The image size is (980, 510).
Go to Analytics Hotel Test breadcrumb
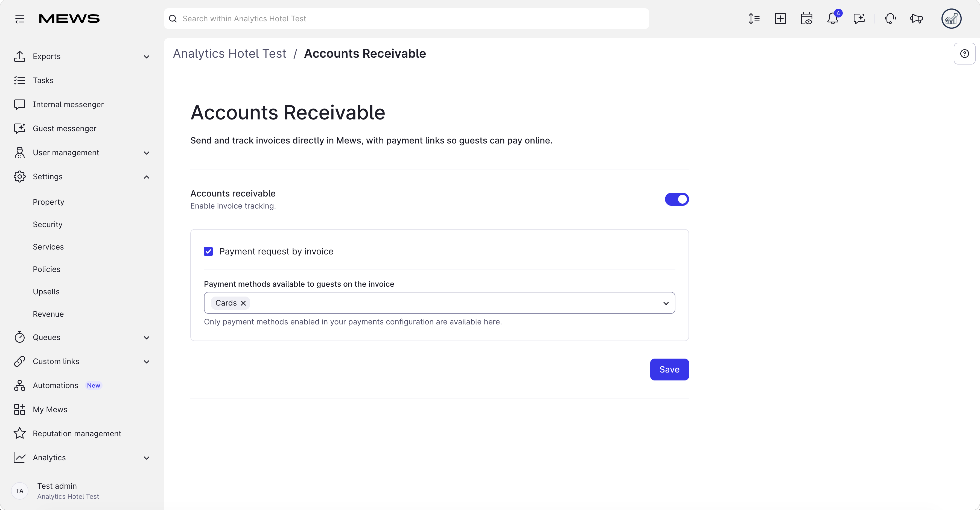coord(229,54)
